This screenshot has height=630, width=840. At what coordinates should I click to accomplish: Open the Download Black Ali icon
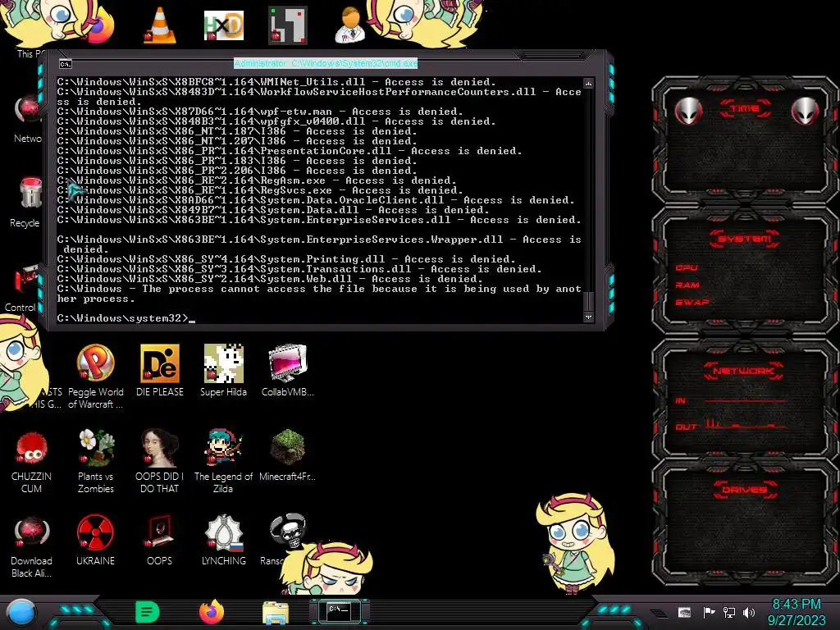[32, 546]
